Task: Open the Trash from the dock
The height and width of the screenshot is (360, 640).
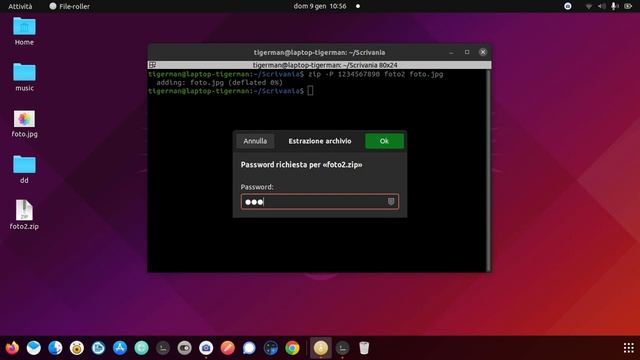Action: pos(364,348)
